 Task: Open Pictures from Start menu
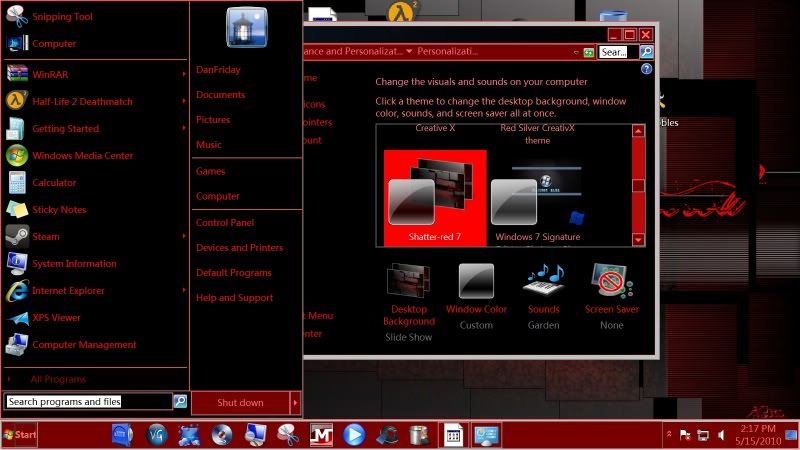213,120
